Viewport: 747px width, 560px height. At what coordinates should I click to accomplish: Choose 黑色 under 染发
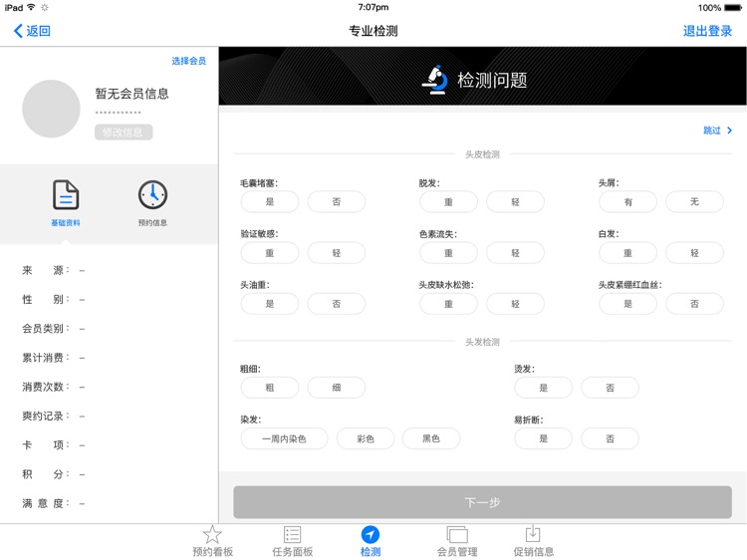pos(431,438)
